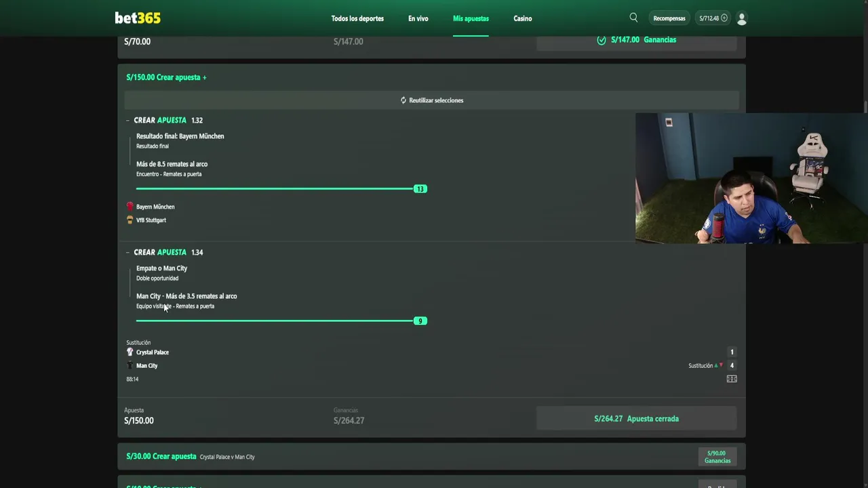Click the Reutilizar selecciones refresh icon

[x=403, y=100]
